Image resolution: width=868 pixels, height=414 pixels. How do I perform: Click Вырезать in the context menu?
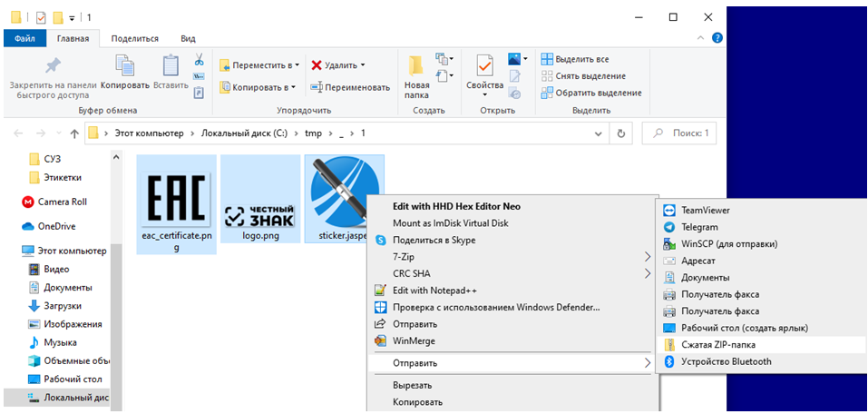[413, 385]
